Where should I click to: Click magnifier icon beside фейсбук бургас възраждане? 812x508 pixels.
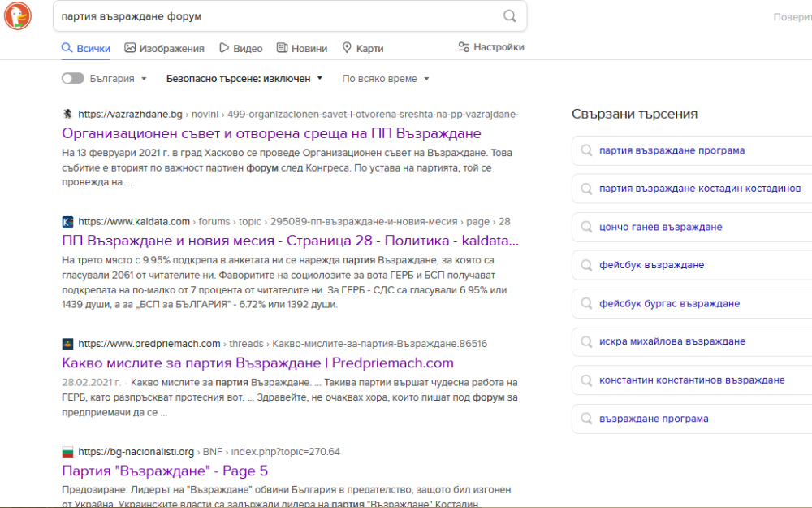(x=586, y=303)
